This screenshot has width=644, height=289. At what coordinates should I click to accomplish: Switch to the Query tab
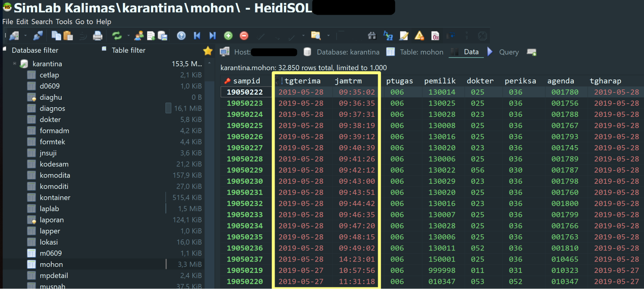(x=508, y=52)
